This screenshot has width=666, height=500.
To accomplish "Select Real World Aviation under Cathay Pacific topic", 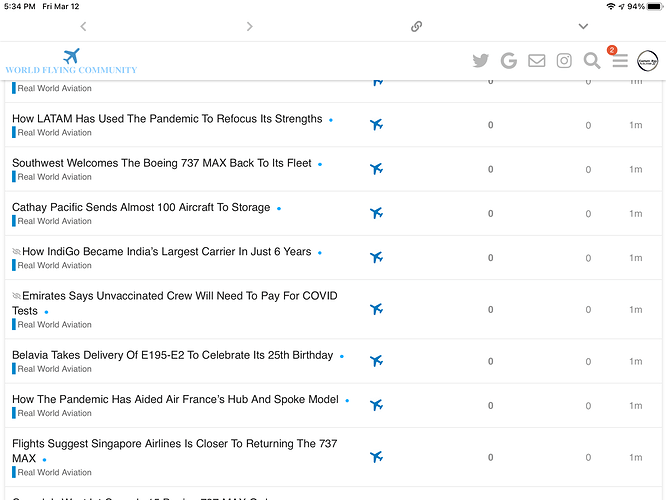I will 52,221.
